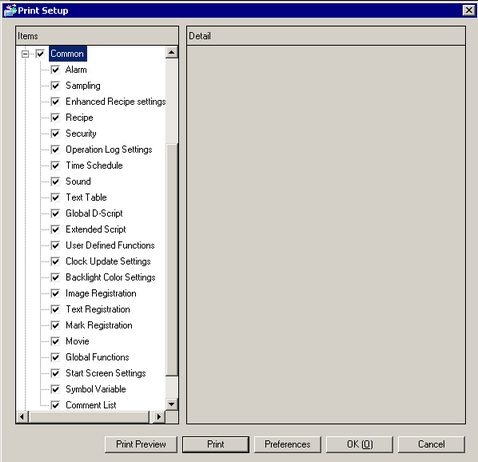The image size is (478, 462).
Task: Click the items list scroll up arrow
Action: (171, 52)
